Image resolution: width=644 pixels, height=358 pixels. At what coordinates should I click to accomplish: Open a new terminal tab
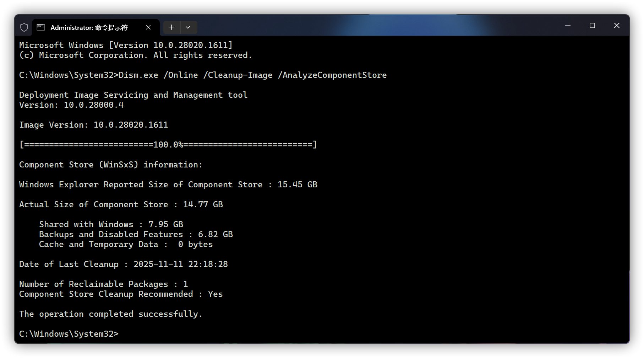171,27
